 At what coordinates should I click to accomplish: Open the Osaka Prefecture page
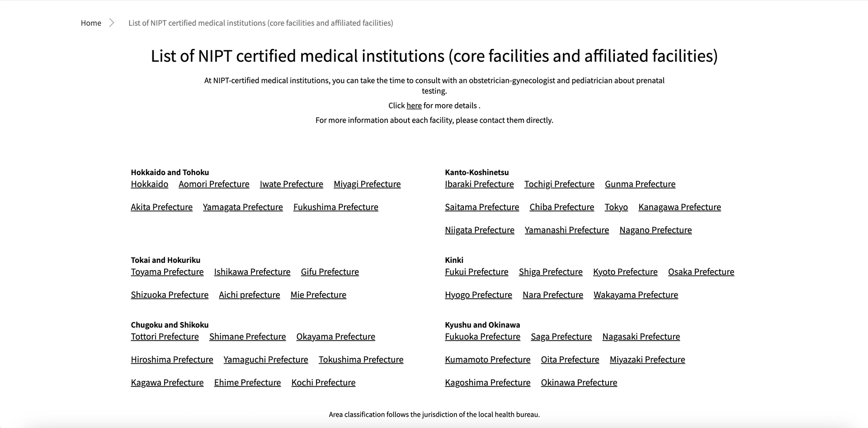click(x=701, y=272)
